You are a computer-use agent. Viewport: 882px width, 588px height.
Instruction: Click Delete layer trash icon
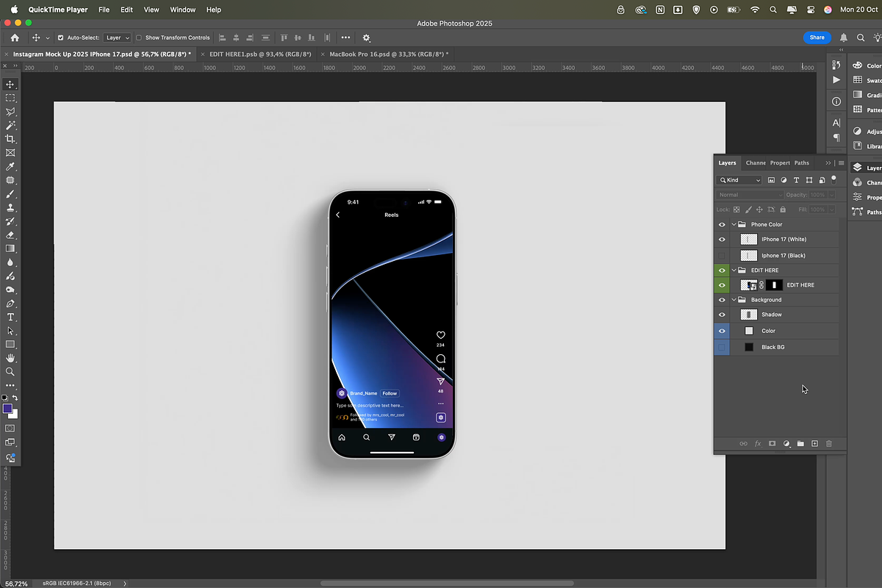829,444
